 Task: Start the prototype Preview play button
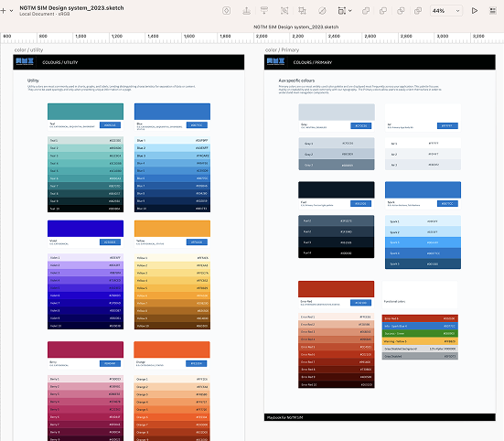click(x=475, y=11)
